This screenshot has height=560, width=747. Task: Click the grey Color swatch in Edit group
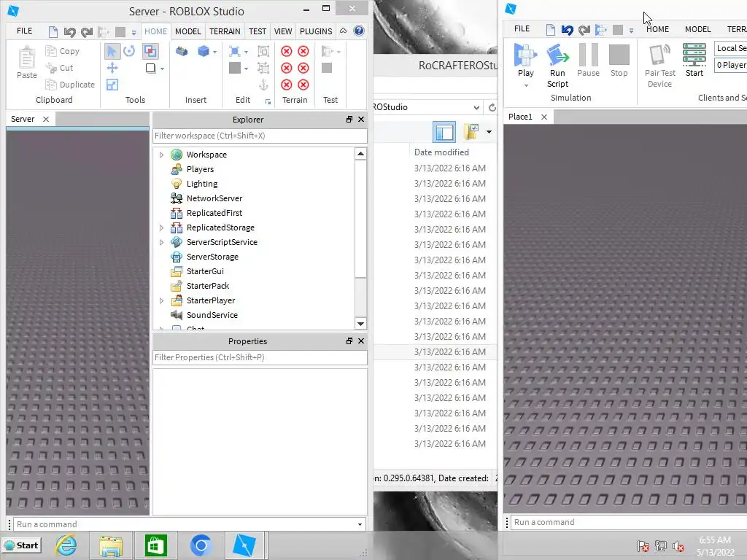coord(234,68)
